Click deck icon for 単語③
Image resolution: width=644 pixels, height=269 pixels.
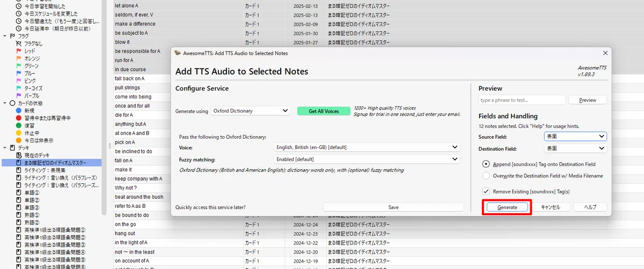pos(19,207)
